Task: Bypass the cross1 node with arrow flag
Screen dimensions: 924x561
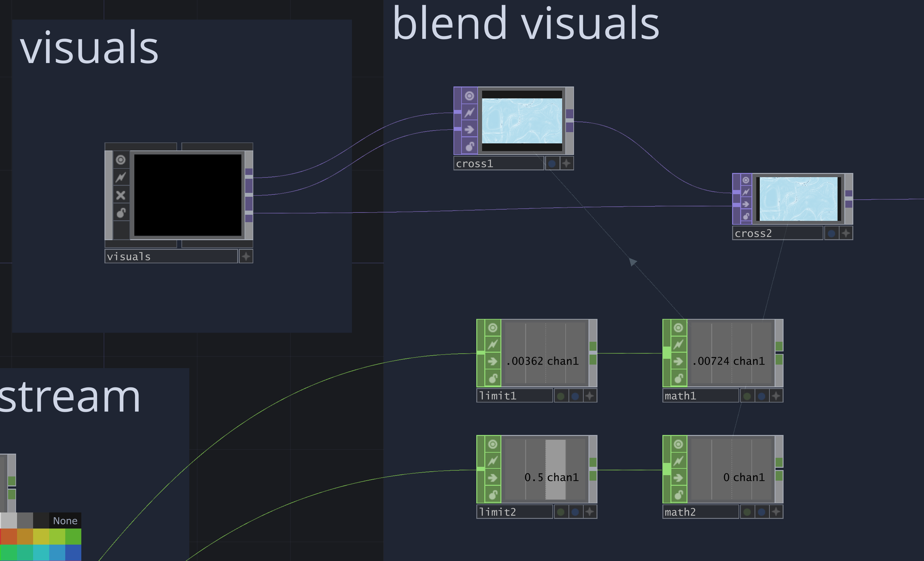Action: pyautogui.click(x=470, y=130)
